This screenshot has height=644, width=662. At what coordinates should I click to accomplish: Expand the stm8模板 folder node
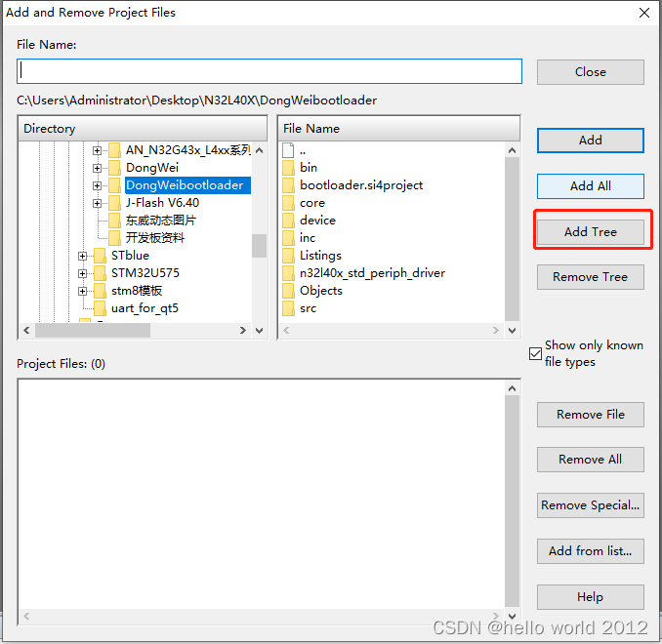coord(83,291)
